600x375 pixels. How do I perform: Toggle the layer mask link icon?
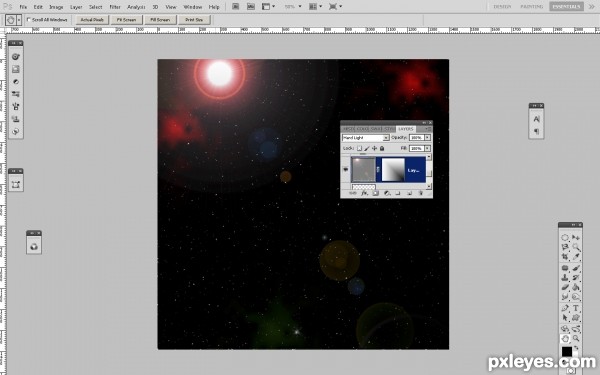click(x=378, y=170)
